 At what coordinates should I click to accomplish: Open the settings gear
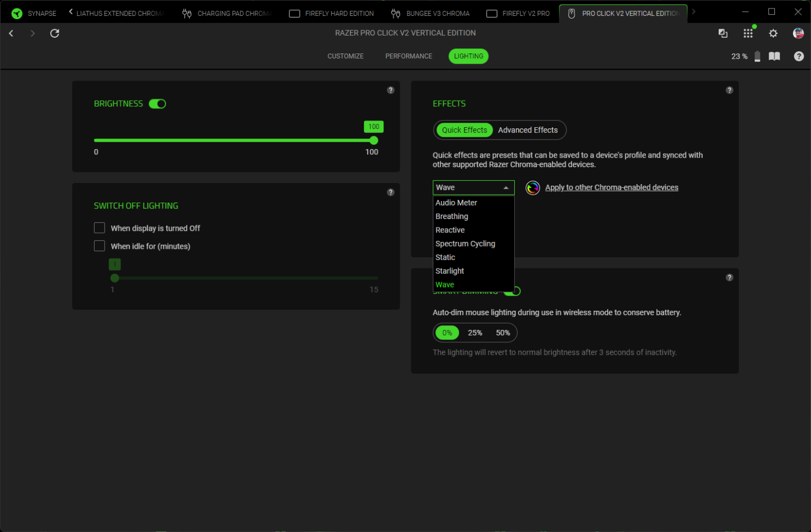(773, 33)
